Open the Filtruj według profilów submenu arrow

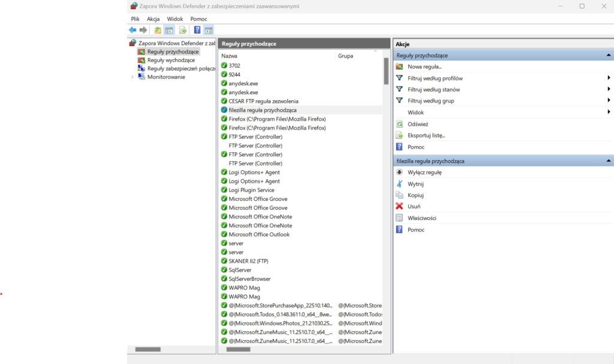[608, 78]
